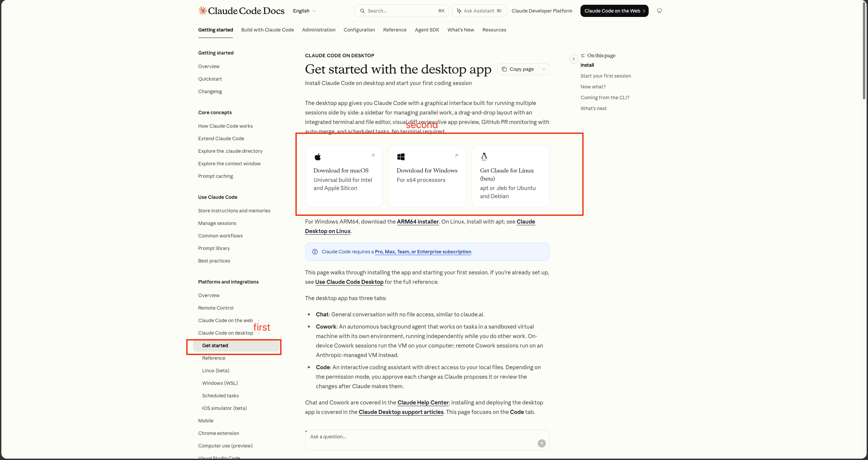Follow the Claude Desktop on Linux link
This screenshot has height=460, width=868.
[x=328, y=231]
